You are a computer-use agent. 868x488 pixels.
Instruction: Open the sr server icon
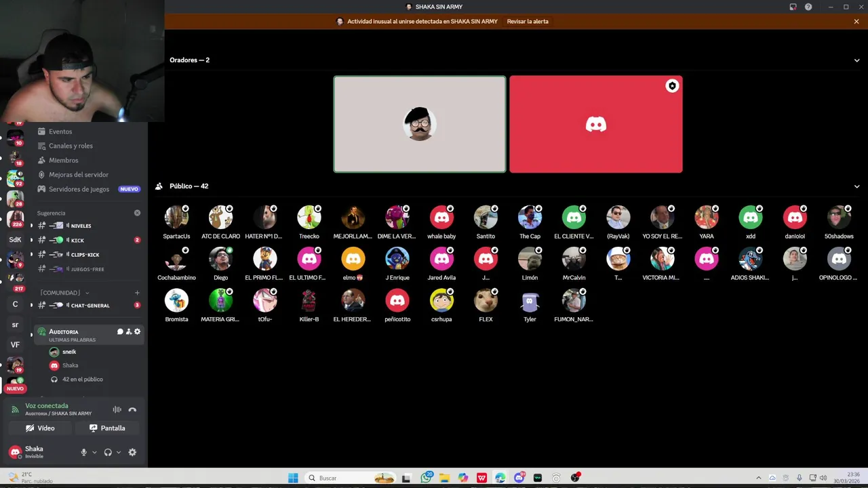pos(15,325)
